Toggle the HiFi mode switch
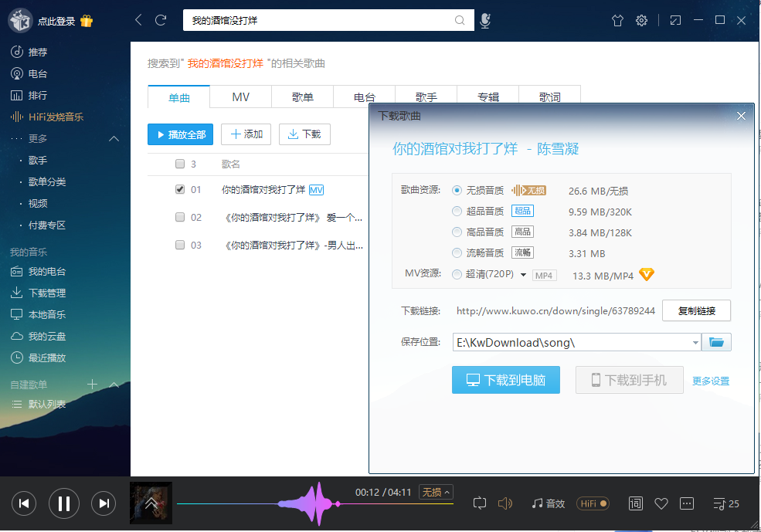 593,503
